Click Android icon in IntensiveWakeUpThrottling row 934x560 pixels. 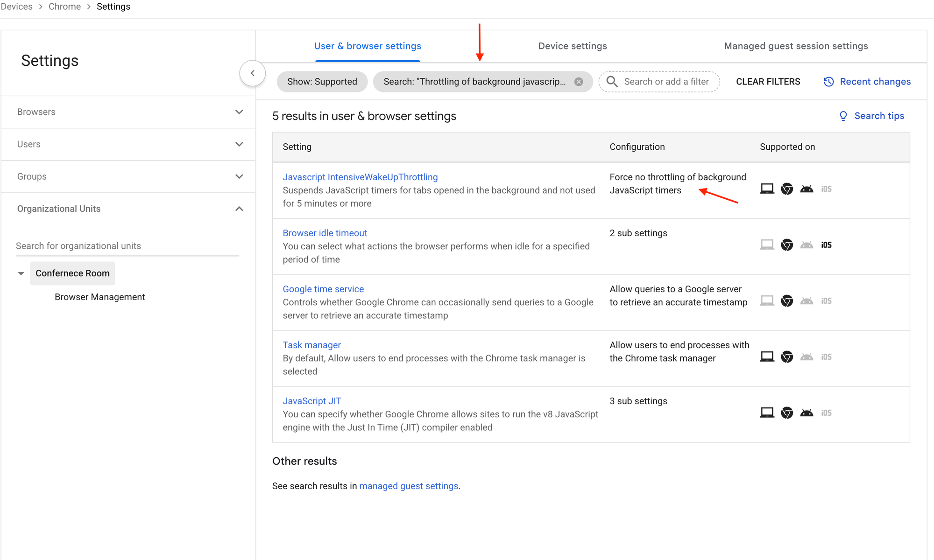[807, 189]
